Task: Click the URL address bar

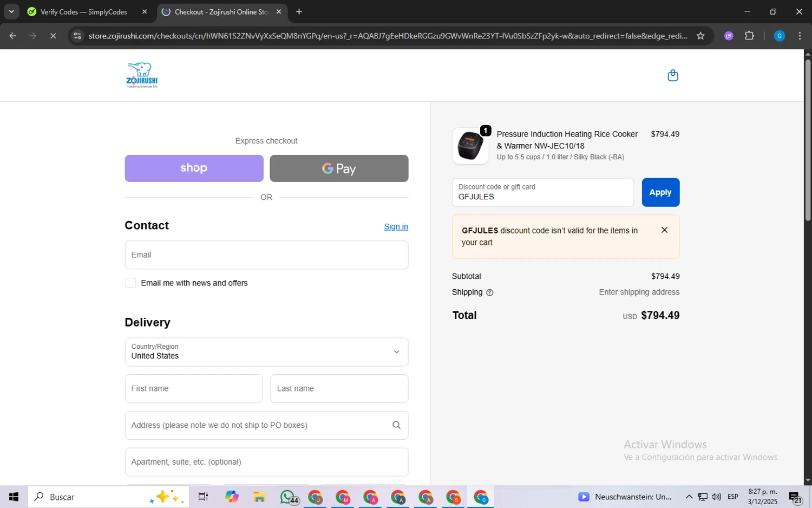Action: click(x=388, y=36)
